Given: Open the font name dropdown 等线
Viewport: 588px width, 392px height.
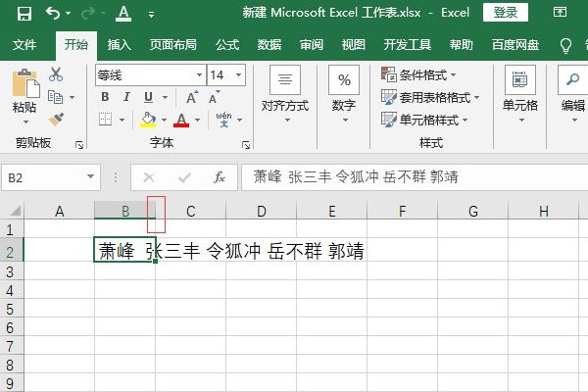Looking at the screenshot, I should point(199,75).
